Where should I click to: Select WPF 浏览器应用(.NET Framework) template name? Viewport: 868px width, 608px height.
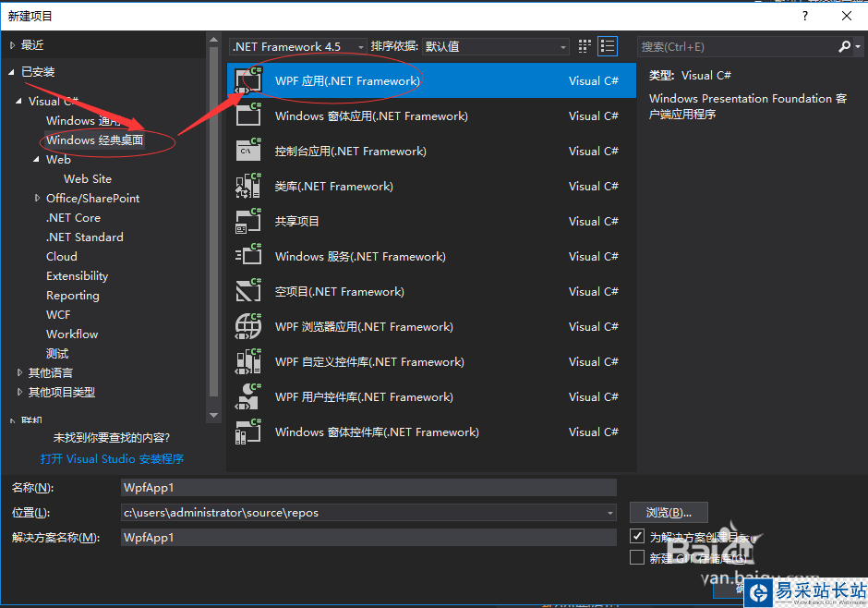[x=364, y=327]
